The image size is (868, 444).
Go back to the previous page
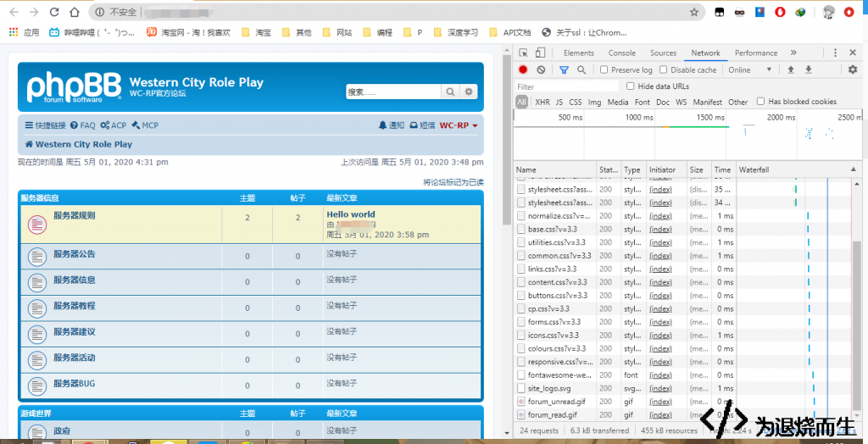click(x=14, y=12)
